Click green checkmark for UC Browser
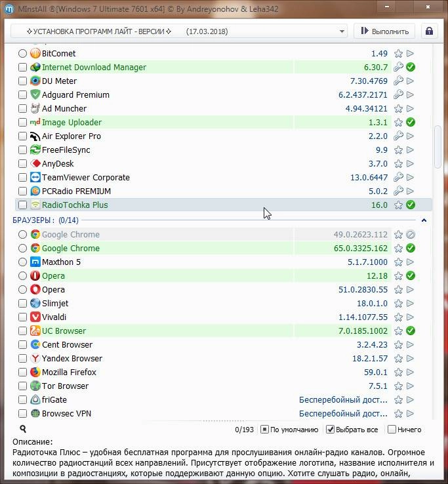 pos(411,331)
